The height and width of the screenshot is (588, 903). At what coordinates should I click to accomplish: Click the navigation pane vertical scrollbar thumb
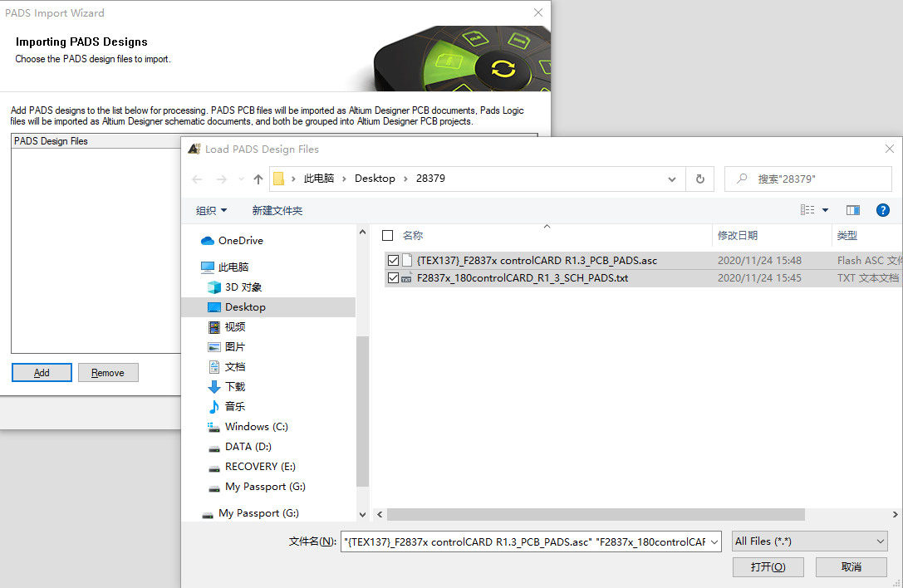pos(362,411)
